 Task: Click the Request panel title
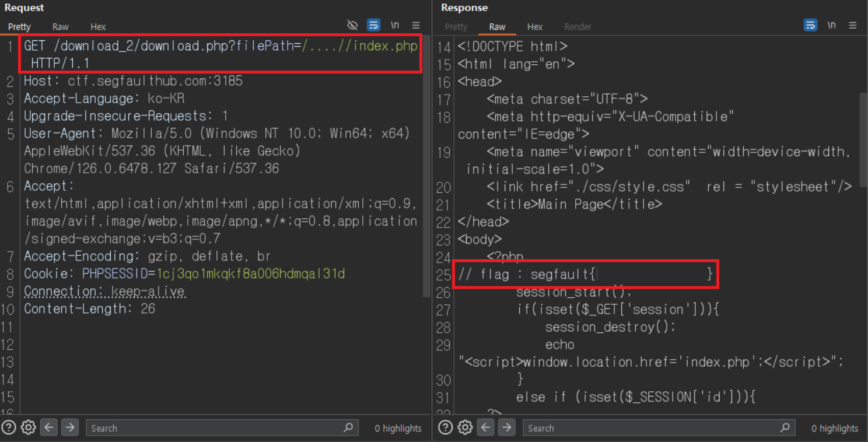point(24,8)
